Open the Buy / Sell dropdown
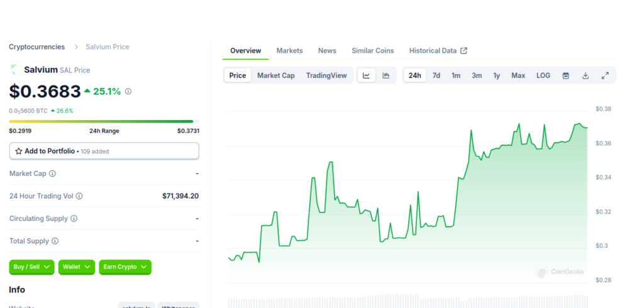The width and height of the screenshot is (644, 308). pyautogui.click(x=31, y=267)
